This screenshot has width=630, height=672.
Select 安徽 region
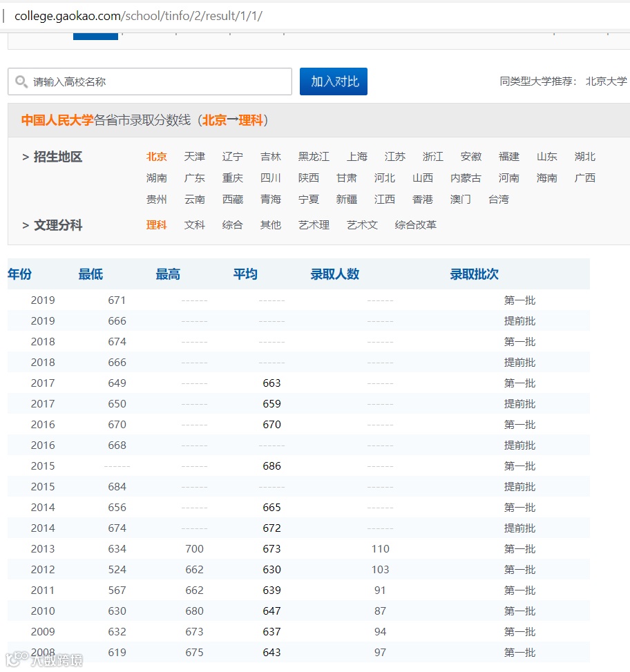471,156
